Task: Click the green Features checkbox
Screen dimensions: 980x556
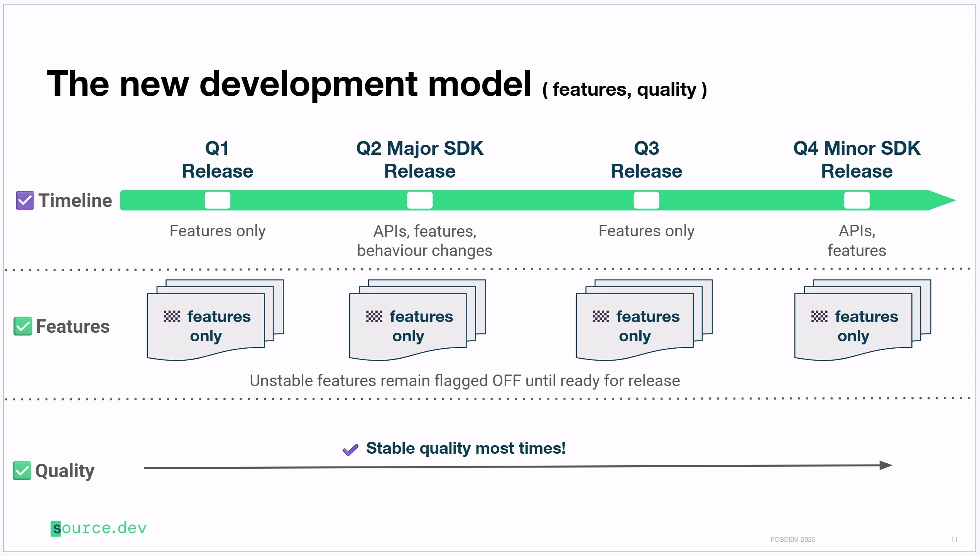Action: (23, 327)
